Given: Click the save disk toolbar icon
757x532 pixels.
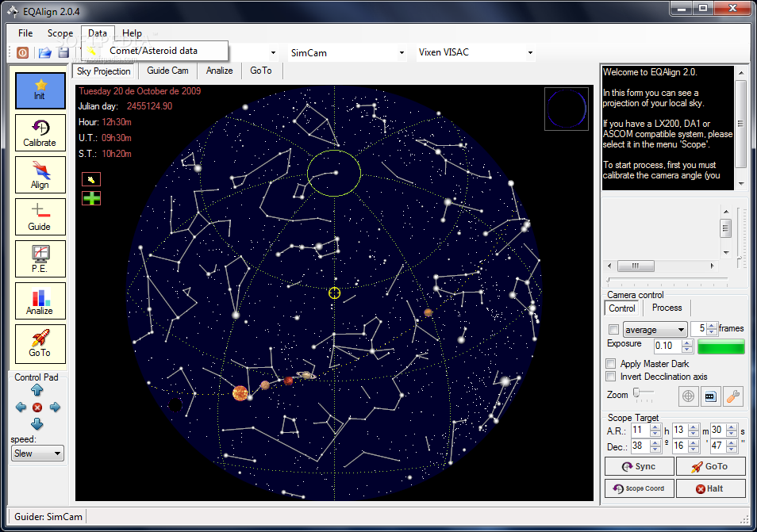Looking at the screenshot, I should click(63, 52).
